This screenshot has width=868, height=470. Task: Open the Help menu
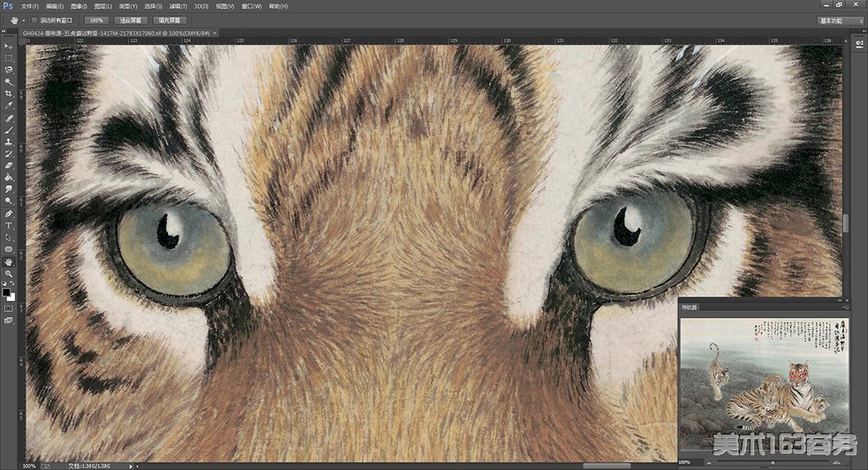point(278,6)
